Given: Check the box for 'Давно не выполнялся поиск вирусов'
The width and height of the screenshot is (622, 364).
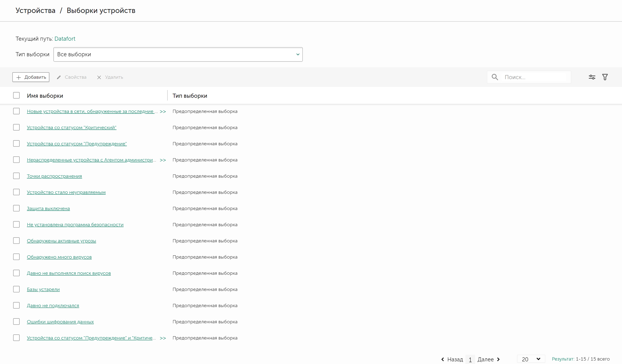Looking at the screenshot, I should (16, 273).
